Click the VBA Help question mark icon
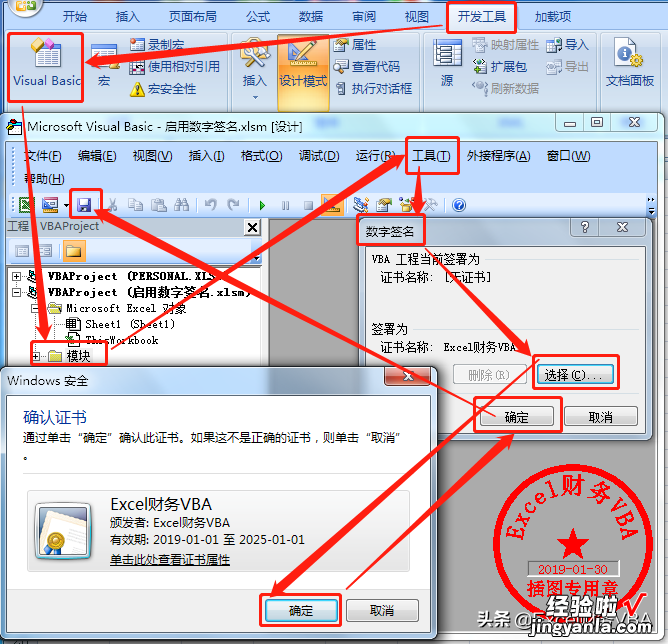This screenshot has width=668, height=644. (459, 205)
